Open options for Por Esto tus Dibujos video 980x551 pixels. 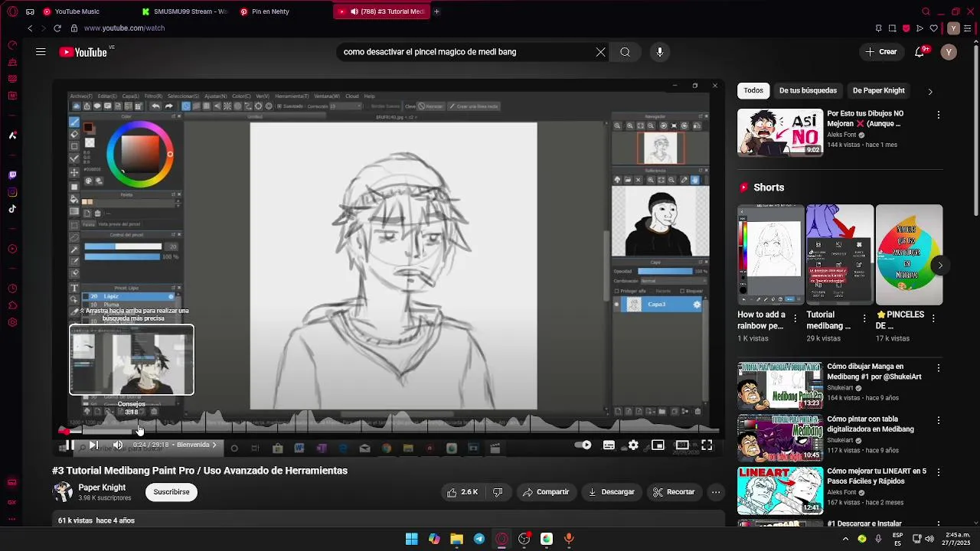click(x=939, y=115)
